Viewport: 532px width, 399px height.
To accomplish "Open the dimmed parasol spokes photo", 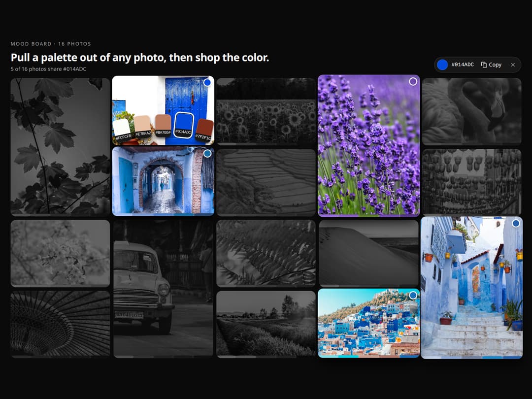I will point(61,324).
